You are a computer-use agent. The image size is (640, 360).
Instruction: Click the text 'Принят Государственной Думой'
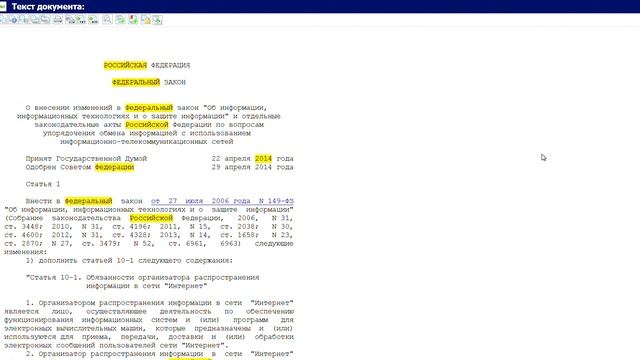pos(86,158)
